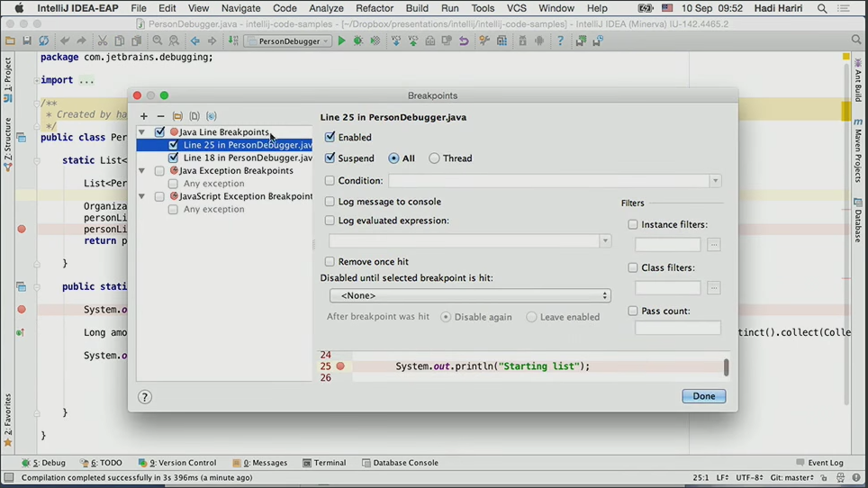Click the VCS Commit Changes icon
This screenshot has width=868, height=488.
[x=413, y=41]
